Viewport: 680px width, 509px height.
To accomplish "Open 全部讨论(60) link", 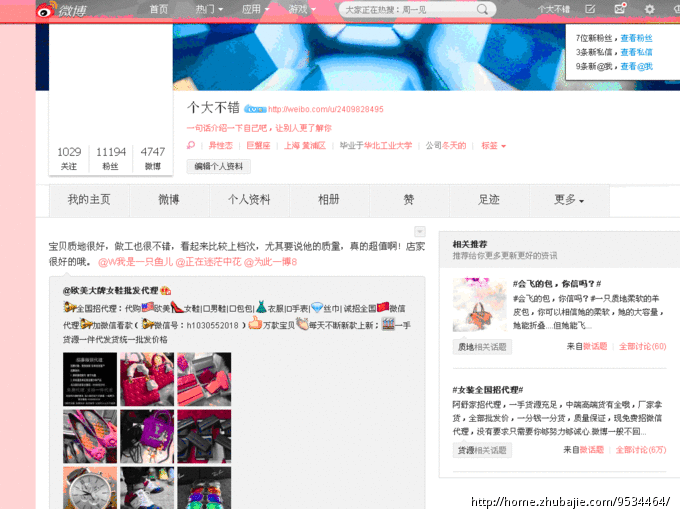I will (x=642, y=346).
